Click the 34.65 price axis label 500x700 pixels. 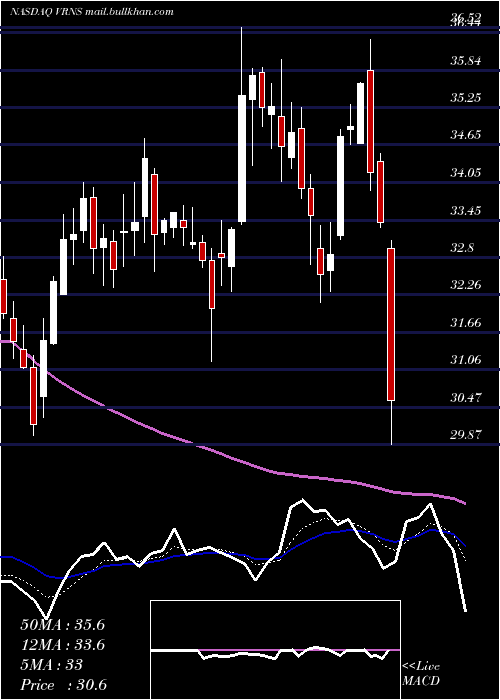(x=466, y=135)
